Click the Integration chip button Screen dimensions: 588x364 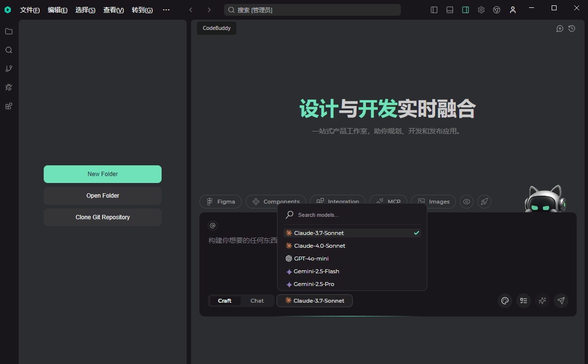point(338,202)
